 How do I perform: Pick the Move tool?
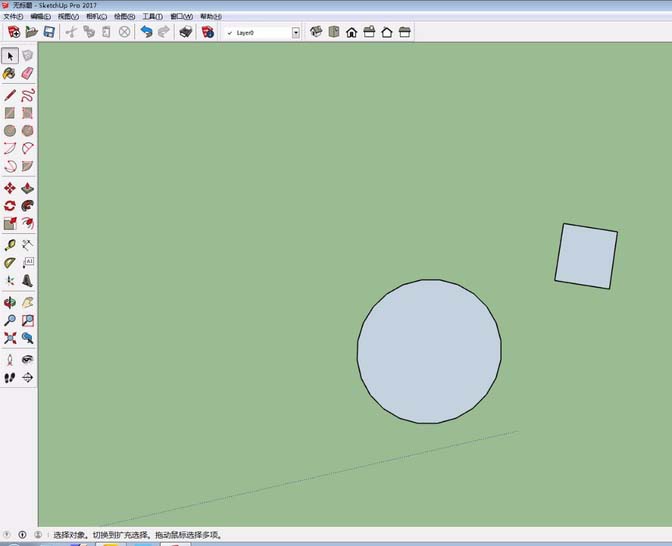coord(10,188)
